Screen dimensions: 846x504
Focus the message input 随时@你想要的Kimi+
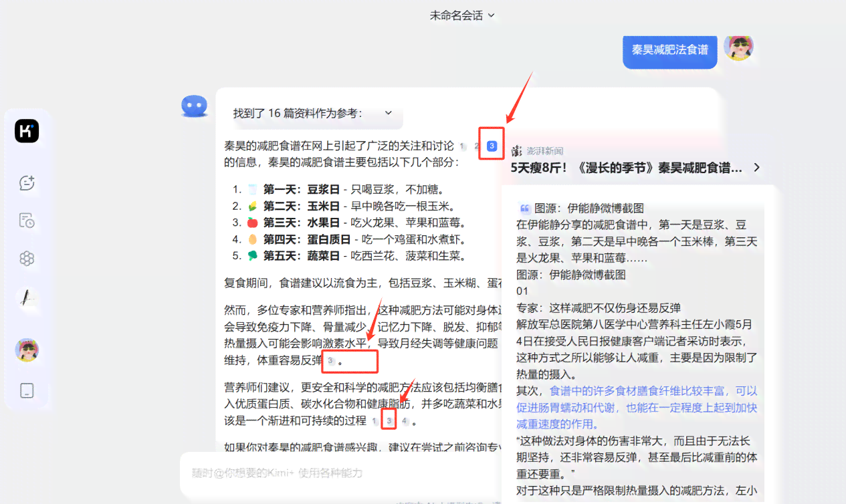[341, 473]
